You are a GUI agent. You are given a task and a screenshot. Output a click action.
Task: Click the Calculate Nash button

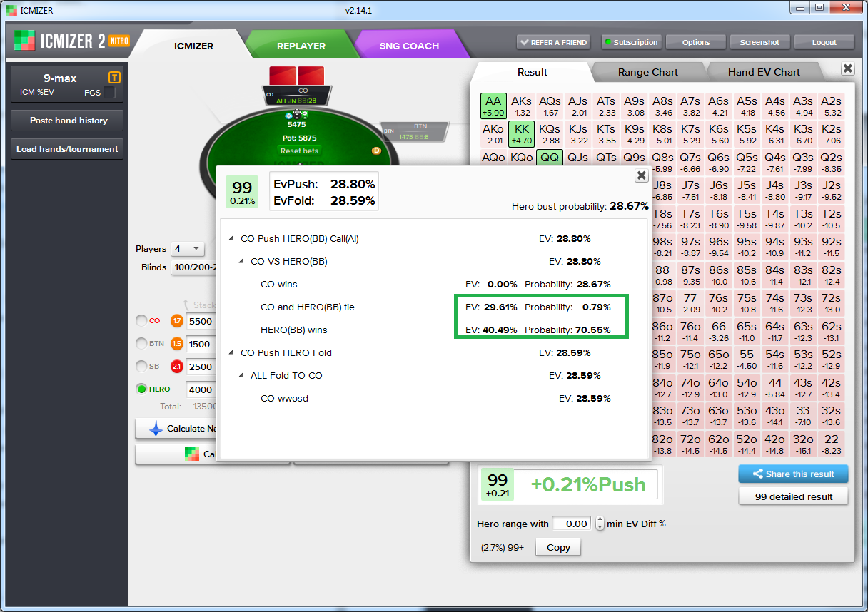tap(177, 429)
